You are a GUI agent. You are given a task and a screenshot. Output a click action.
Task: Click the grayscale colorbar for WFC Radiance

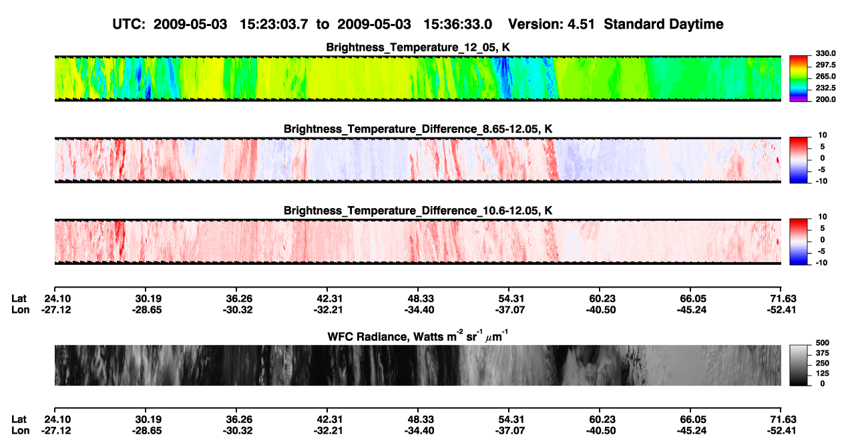click(x=799, y=365)
